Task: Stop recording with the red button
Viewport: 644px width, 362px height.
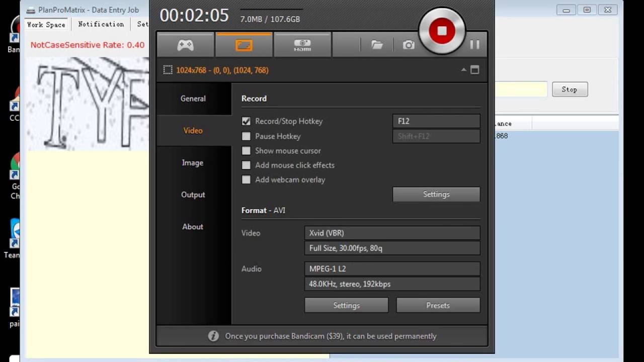Action: coord(442,31)
